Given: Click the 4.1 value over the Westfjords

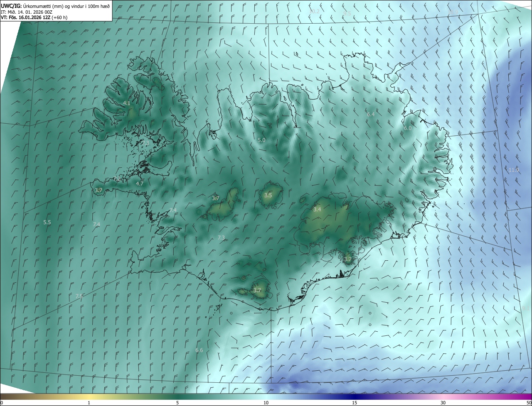Looking at the screenshot, I should point(127,103).
